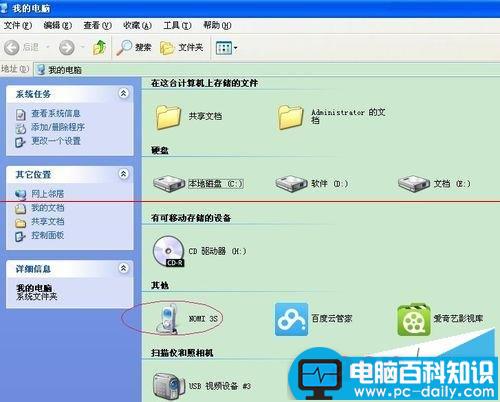Open the Forward button history dropdown arrow
500x402 pixels.
click(82, 47)
